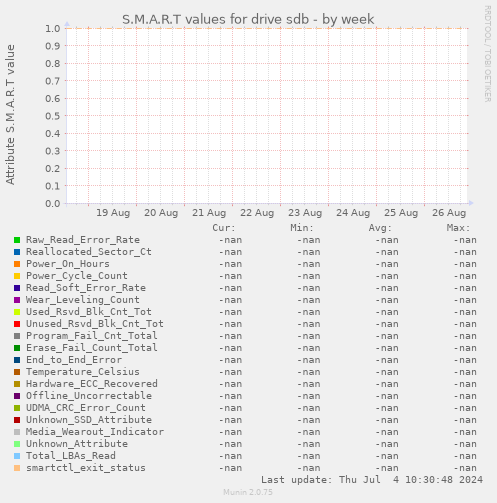Click the red Unused_Rsvd_Blk_Cnt_Tot legend swatch
Image resolution: width=497 pixels, height=503 pixels.
pos(17,324)
